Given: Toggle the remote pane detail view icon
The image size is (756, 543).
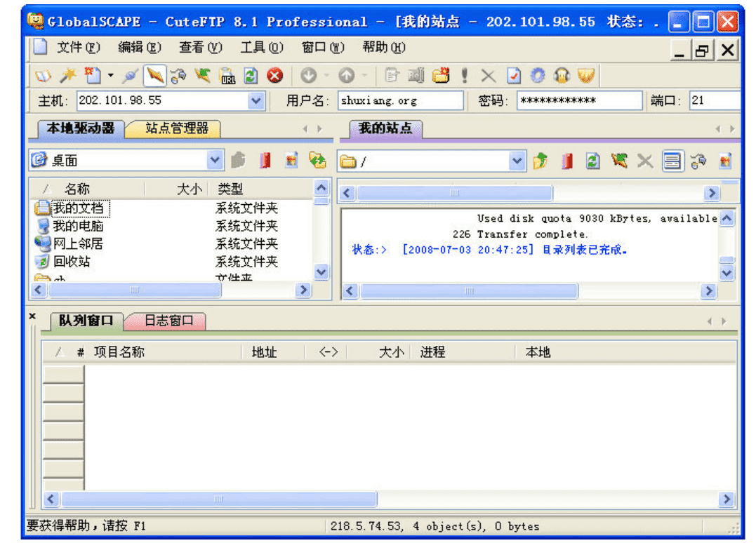Looking at the screenshot, I should pyautogui.click(x=672, y=161).
